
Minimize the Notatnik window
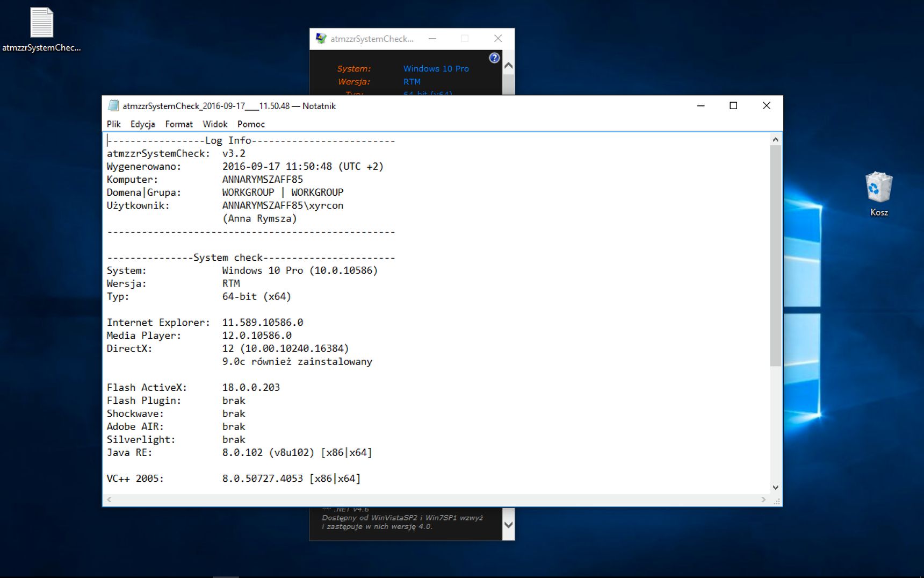tap(701, 106)
